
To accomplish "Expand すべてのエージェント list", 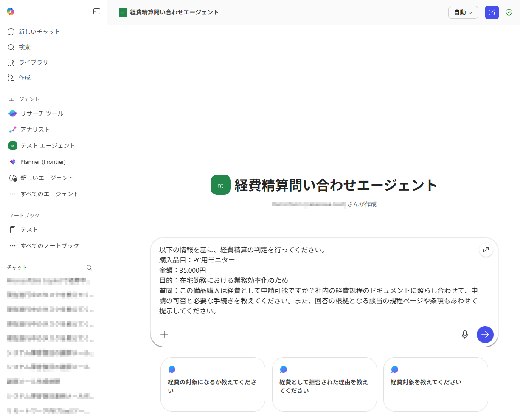I will [49, 194].
